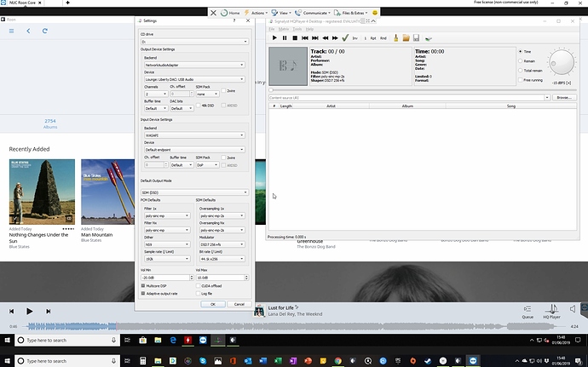The width and height of the screenshot is (588, 367).
Task: Open TeamViewer Files & Extras menu
Action: click(350, 13)
